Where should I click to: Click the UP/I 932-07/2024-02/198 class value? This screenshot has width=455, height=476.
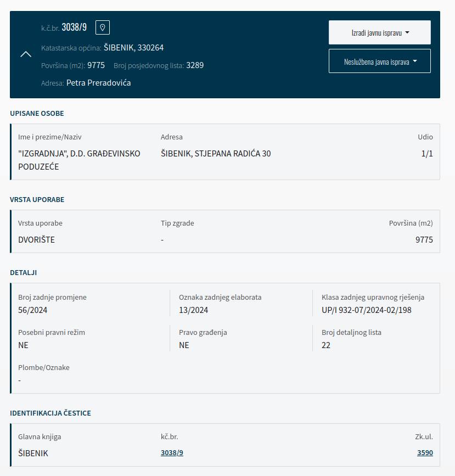coord(367,310)
